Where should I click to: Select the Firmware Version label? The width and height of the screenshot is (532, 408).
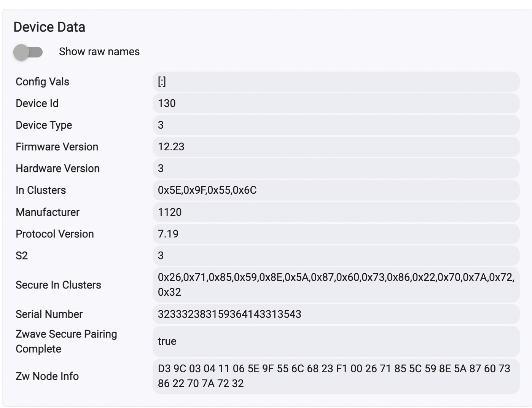57,147
